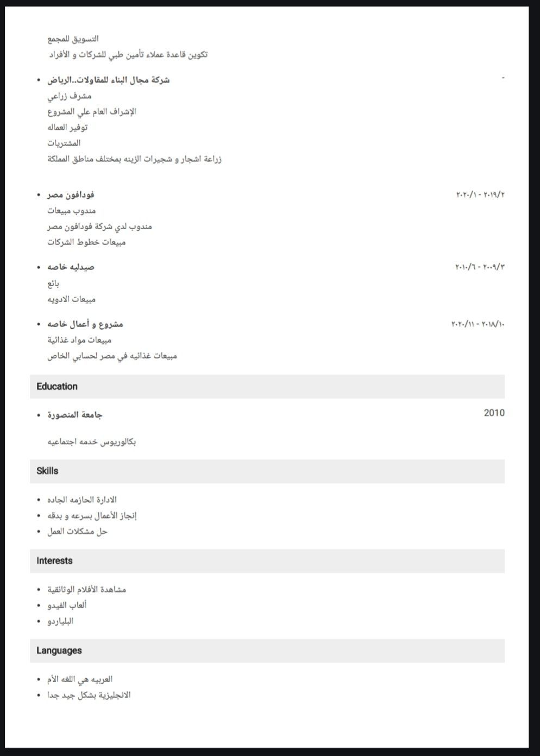Click the university name جامعة المنصورة
This screenshot has width=540, height=756.
75,415
